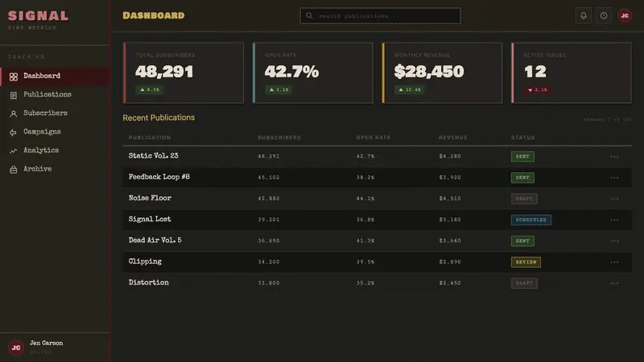Screen dimensions: 644x362
Task: Open more options for Signal Lost
Action: click(614, 220)
